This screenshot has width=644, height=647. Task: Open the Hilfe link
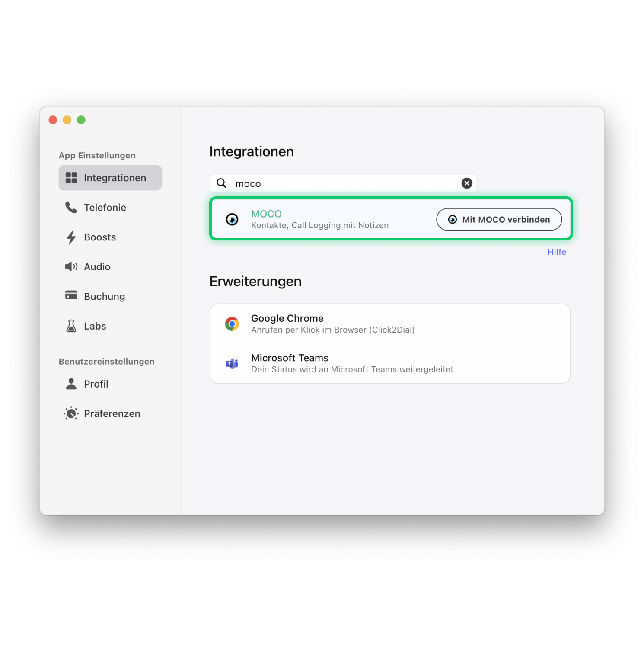(x=557, y=252)
